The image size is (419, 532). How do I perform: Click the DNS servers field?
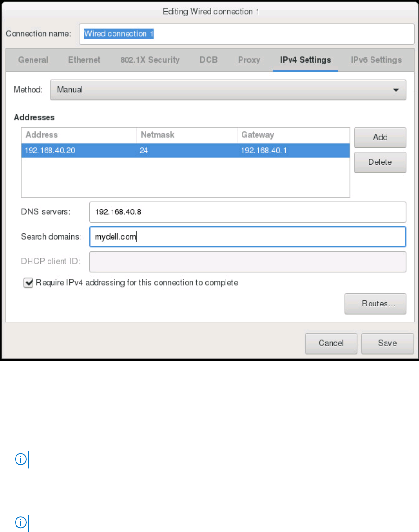248,212
